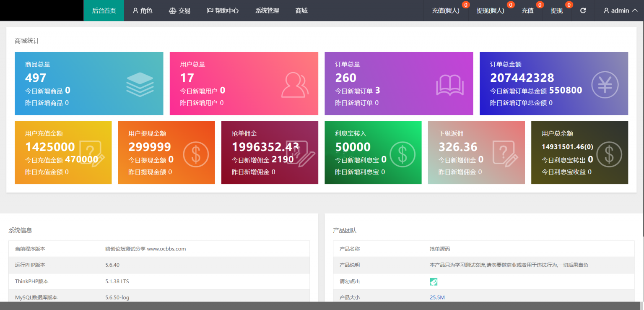The height and width of the screenshot is (310, 644).
Task: Click the 订单总量 value 260
Action: [346, 78]
